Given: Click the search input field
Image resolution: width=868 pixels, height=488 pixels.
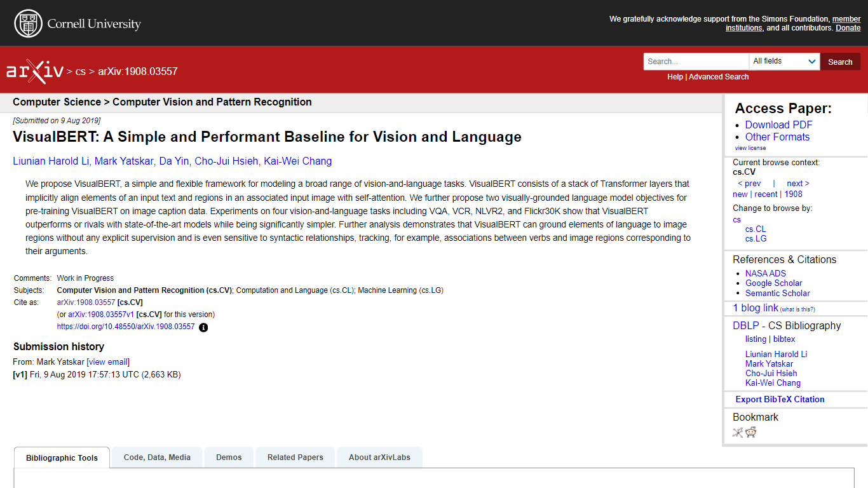Looking at the screenshot, I should (x=696, y=62).
